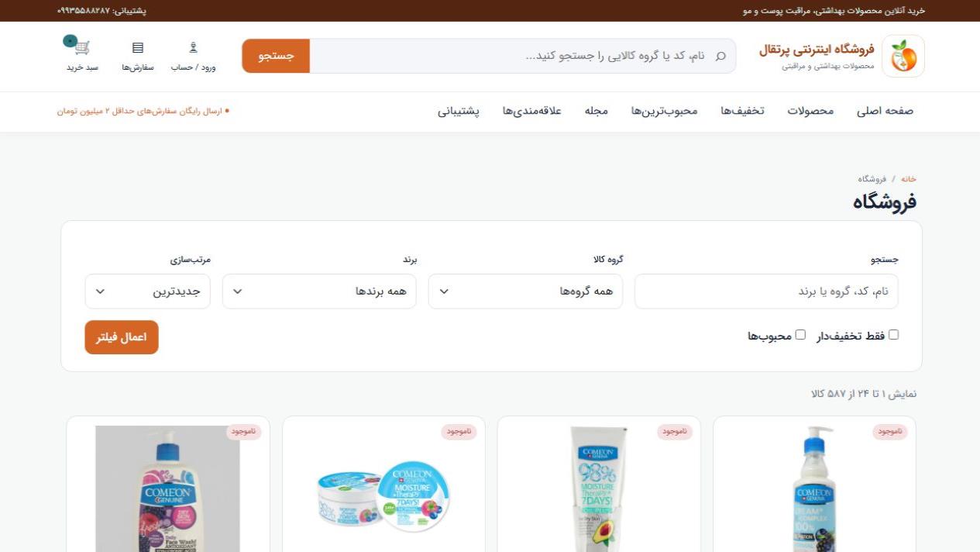Viewport: 980px width, 552px height.
Task: Click the store title فروشگاه اینترنتی پرتقال
Action: coord(817,50)
